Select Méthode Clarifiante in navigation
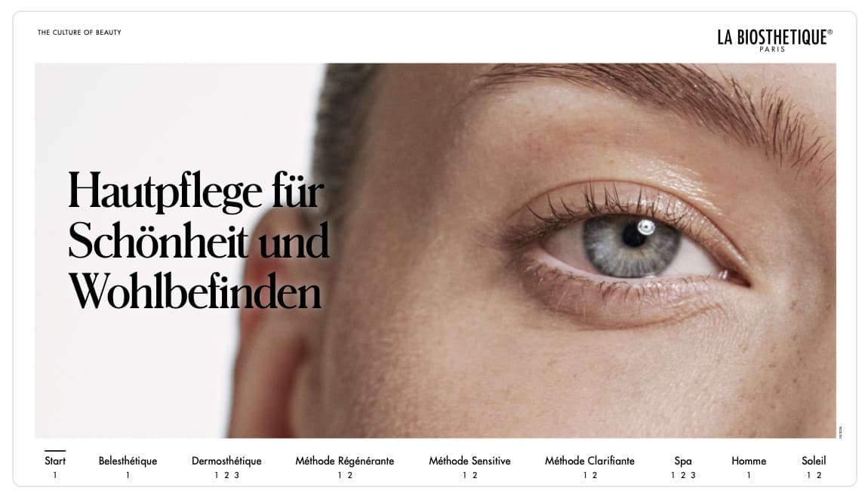Screen dimensions: 868x500 [x=589, y=461]
